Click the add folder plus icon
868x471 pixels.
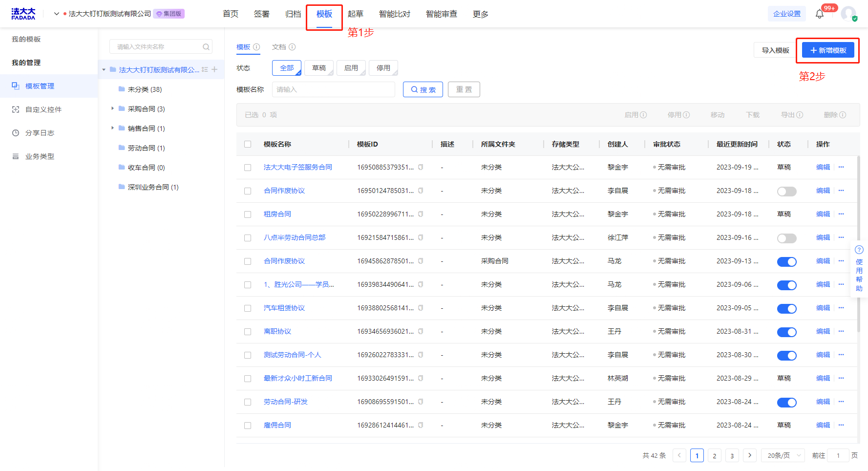(214, 69)
